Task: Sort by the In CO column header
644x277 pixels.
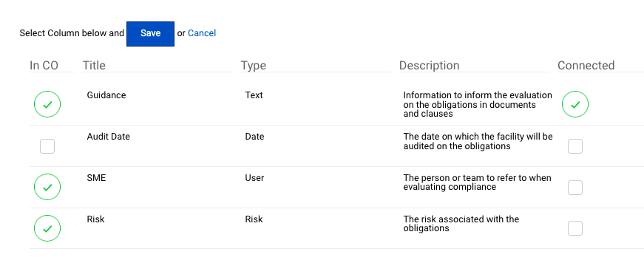Action: pos(44,66)
